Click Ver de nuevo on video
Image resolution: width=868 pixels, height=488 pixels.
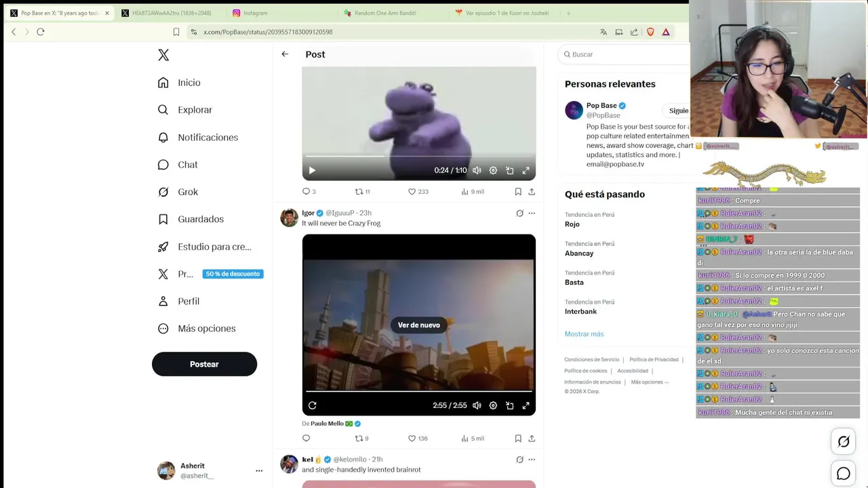point(419,325)
